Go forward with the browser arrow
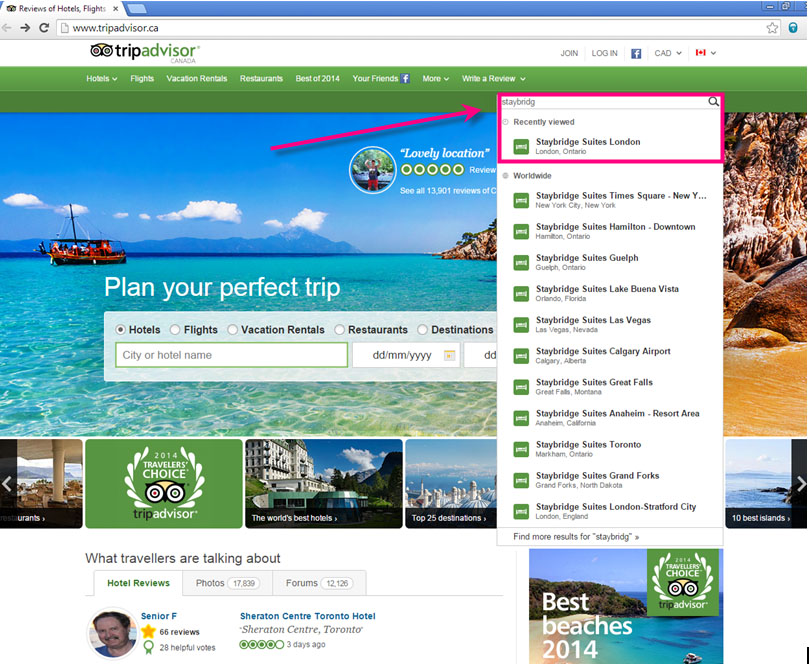The width and height of the screenshot is (809, 664). point(25,28)
